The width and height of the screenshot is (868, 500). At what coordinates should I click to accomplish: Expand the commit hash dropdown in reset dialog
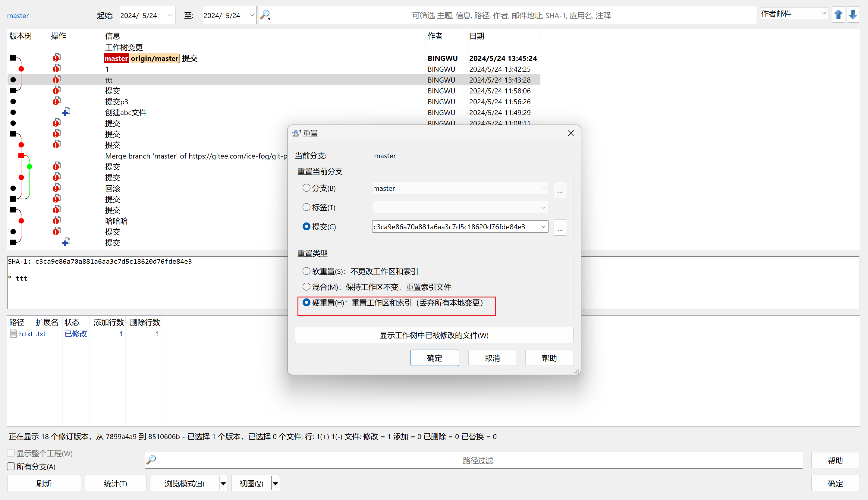tap(543, 227)
